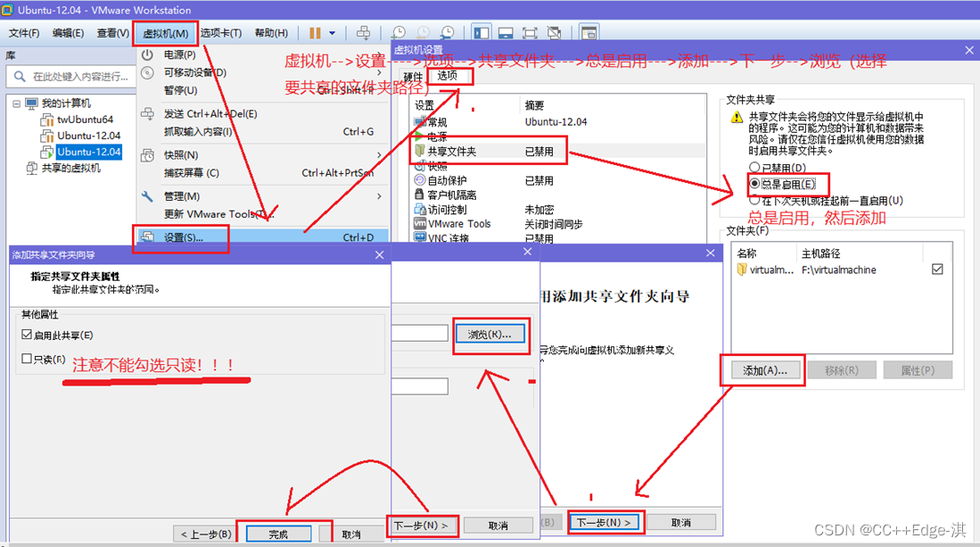Enter full screen mode icon

pos(530,33)
